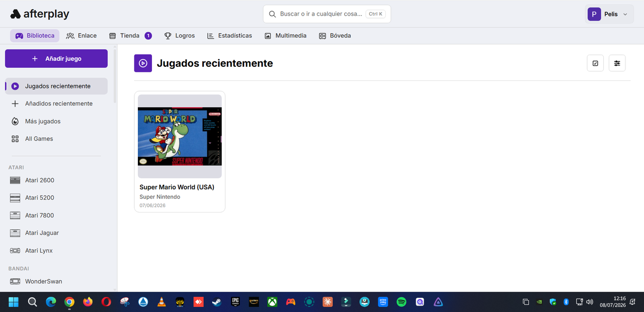Launch Steam from the taskbar

(217, 302)
